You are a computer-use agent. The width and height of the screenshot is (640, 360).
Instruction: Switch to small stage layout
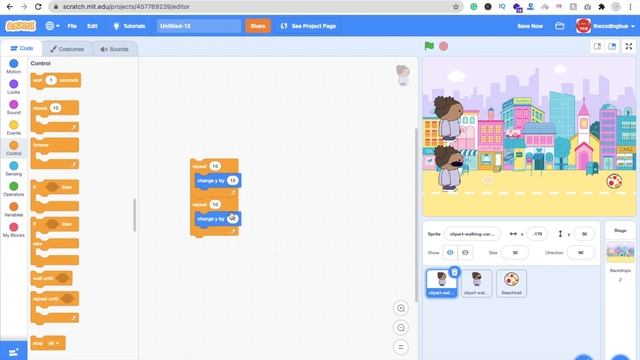click(x=598, y=46)
